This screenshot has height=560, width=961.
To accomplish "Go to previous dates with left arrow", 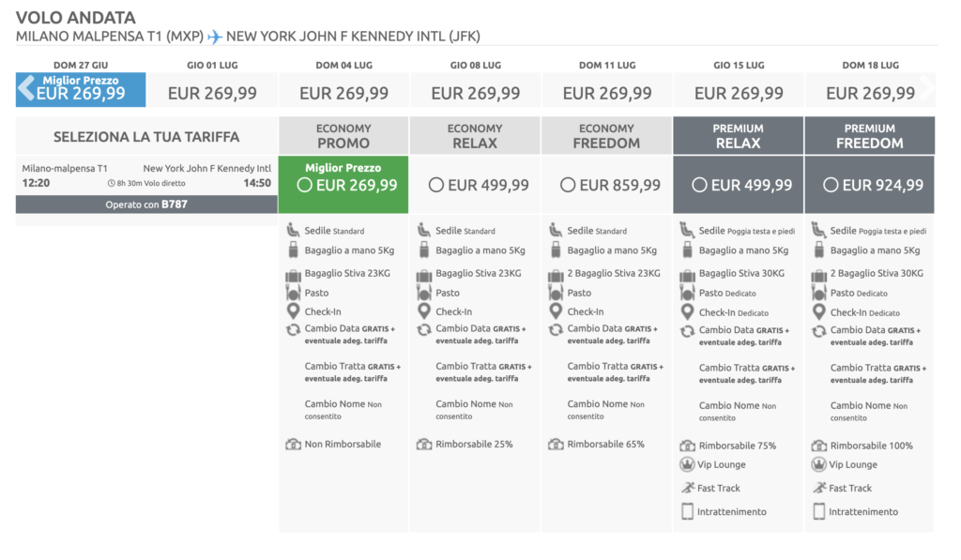I will pos(25,89).
